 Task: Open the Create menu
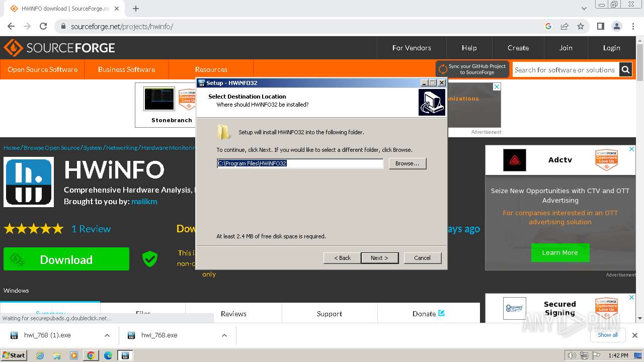click(x=518, y=48)
